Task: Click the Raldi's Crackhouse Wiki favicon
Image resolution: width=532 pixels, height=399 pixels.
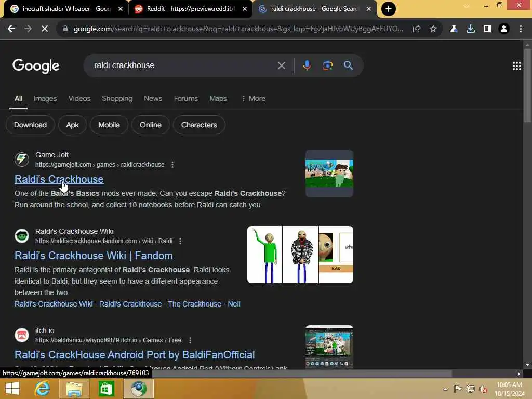Action: click(x=22, y=235)
